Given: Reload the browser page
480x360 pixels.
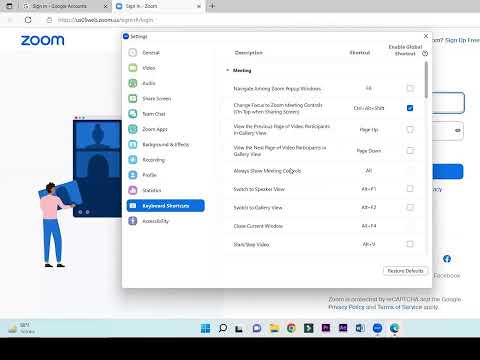Looking at the screenshot, I should [28, 20].
